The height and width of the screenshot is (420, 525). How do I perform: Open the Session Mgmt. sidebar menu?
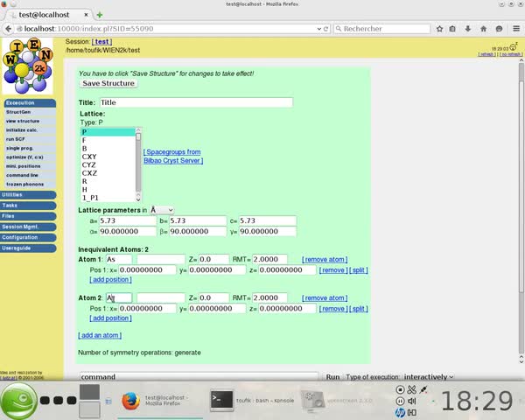click(x=28, y=227)
